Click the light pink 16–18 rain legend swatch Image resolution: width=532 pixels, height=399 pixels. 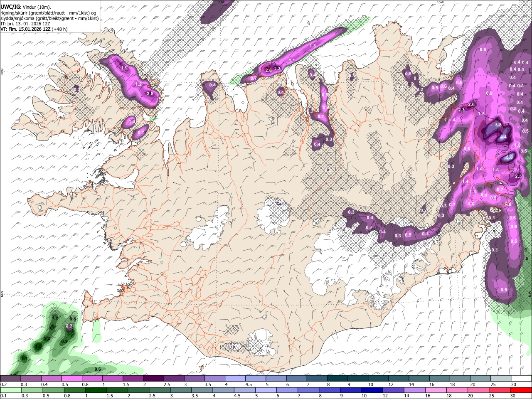(x=436, y=390)
